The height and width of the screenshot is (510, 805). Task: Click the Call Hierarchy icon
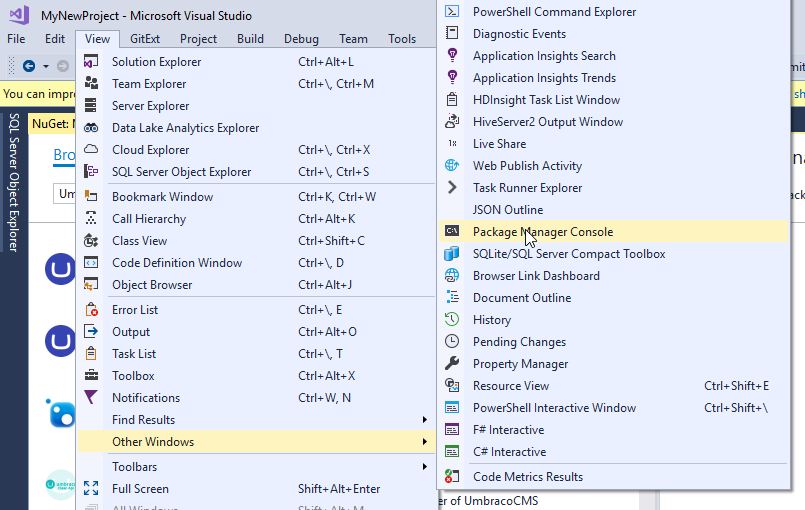click(x=91, y=219)
